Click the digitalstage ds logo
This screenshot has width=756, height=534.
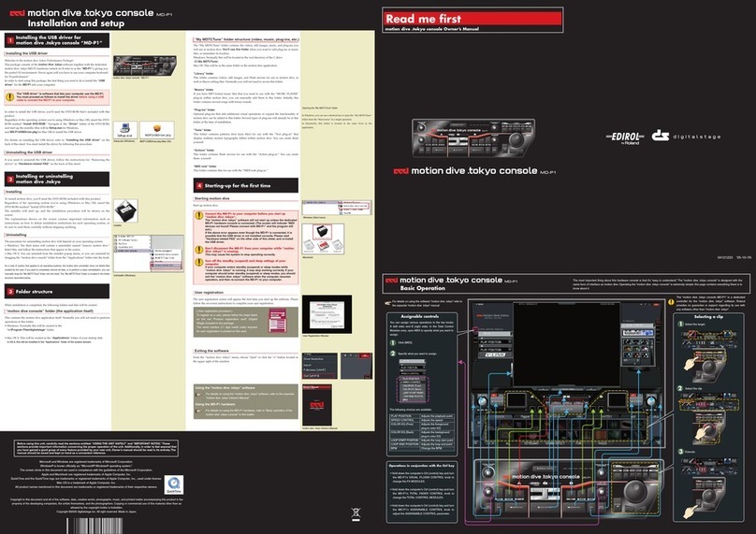[x=686, y=137]
